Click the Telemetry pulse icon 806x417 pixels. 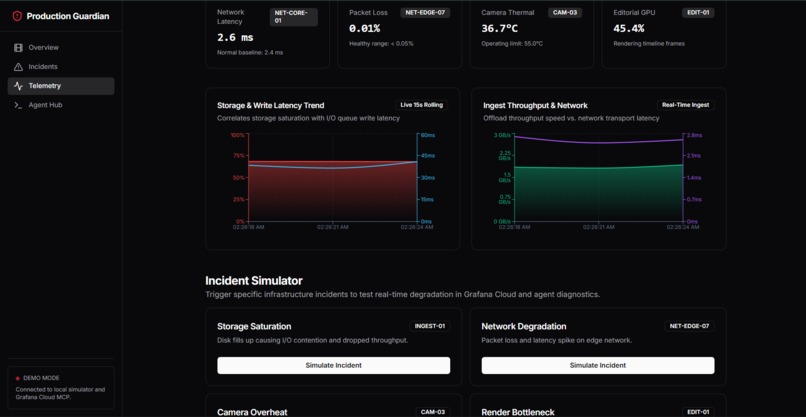tap(19, 86)
